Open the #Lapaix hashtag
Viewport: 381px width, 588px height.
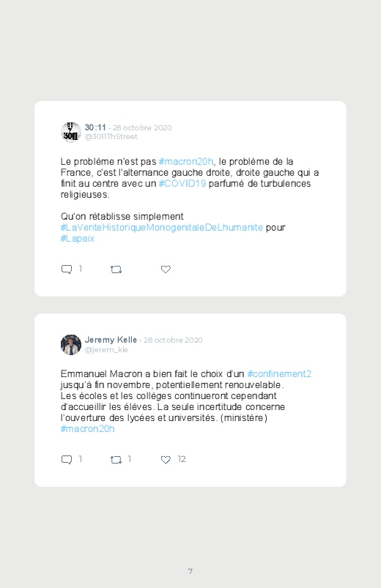(78, 239)
